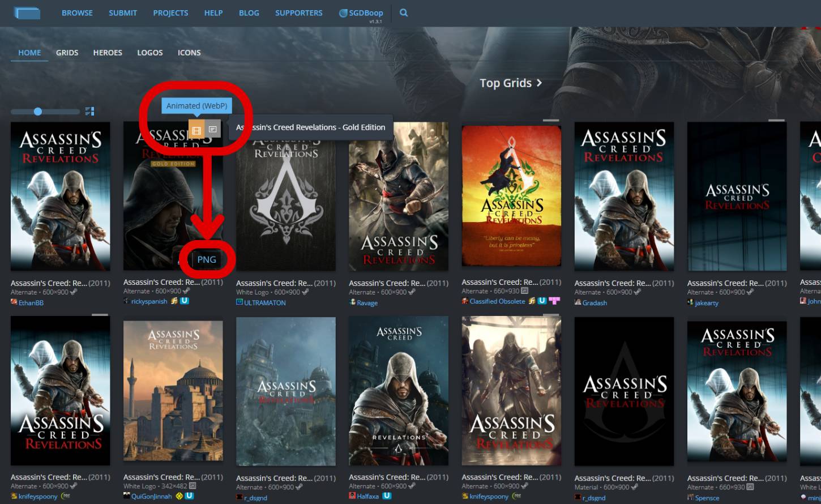Open the PROJECTS menu

pyautogui.click(x=170, y=13)
